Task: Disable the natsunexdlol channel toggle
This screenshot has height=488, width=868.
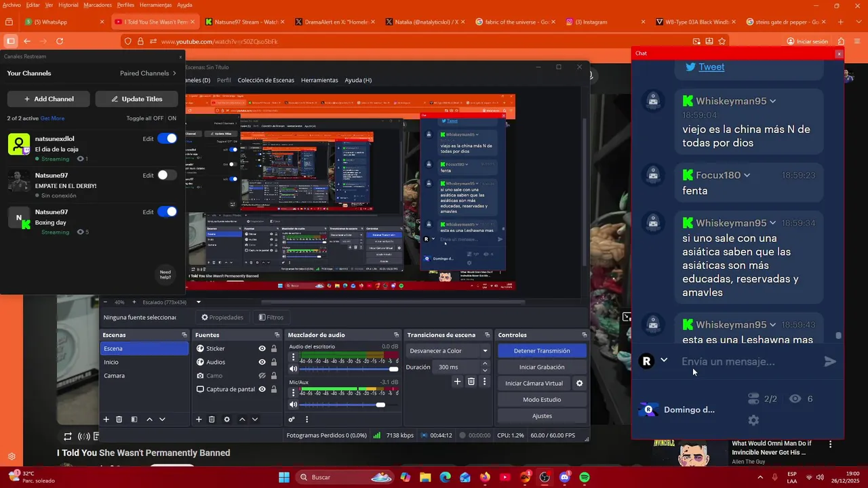Action: [x=167, y=138]
